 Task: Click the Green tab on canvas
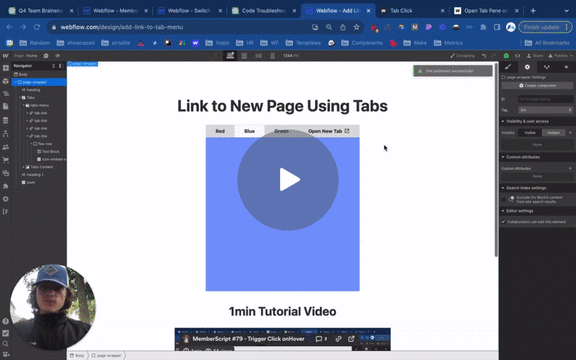click(x=281, y=131)
